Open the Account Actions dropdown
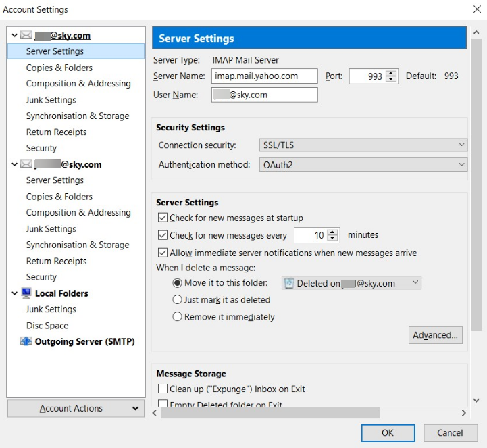The height and width of the screenshot is (448, 487). [x=76, y=408]
